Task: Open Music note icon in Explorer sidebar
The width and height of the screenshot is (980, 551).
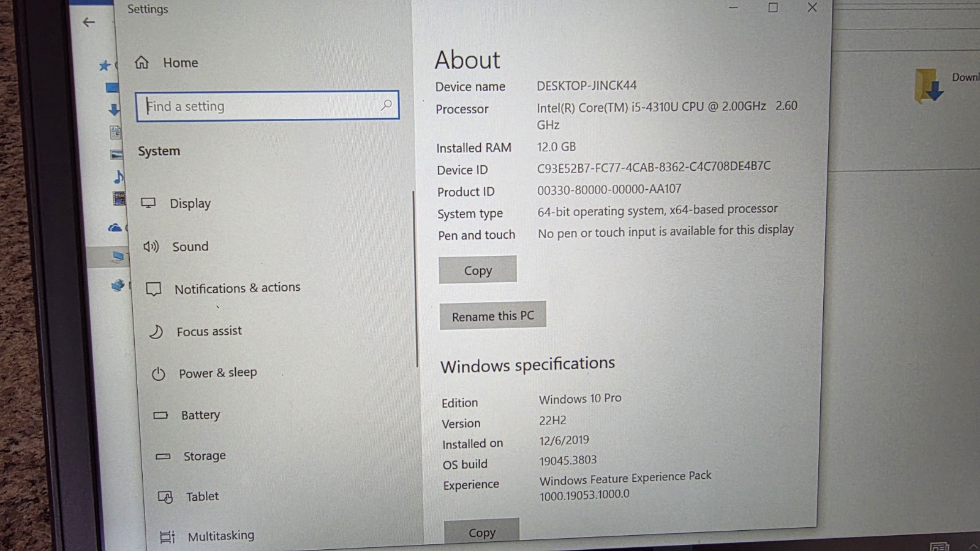Action: 118,177
